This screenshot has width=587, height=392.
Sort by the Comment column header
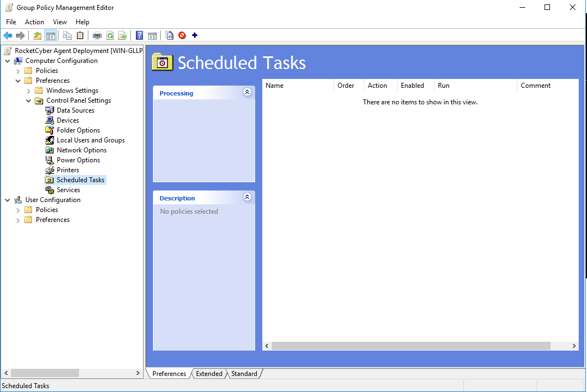pos(548,86)
